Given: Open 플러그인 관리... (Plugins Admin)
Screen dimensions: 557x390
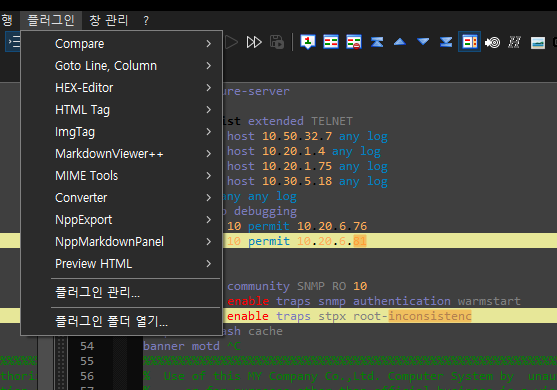Looking at the screenshot, I should (121, 293).
